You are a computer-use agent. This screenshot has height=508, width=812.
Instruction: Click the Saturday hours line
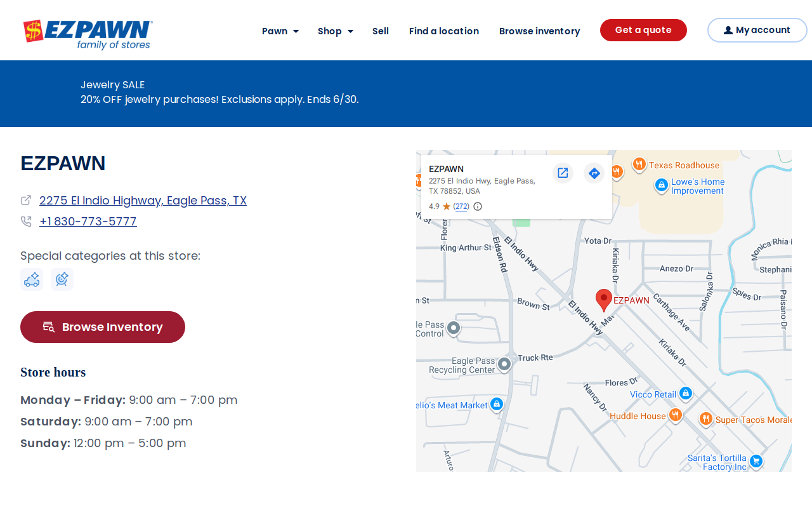tap(107, 422)
